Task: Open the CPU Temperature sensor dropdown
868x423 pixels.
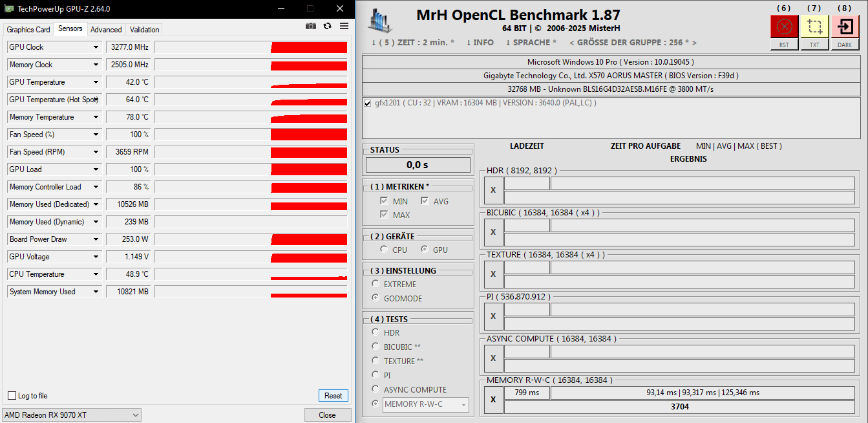Action: (96, 274)
